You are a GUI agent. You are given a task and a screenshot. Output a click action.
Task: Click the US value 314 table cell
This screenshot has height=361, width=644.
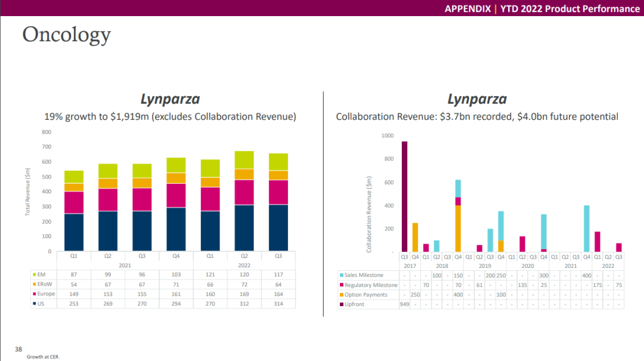[278, 304]
